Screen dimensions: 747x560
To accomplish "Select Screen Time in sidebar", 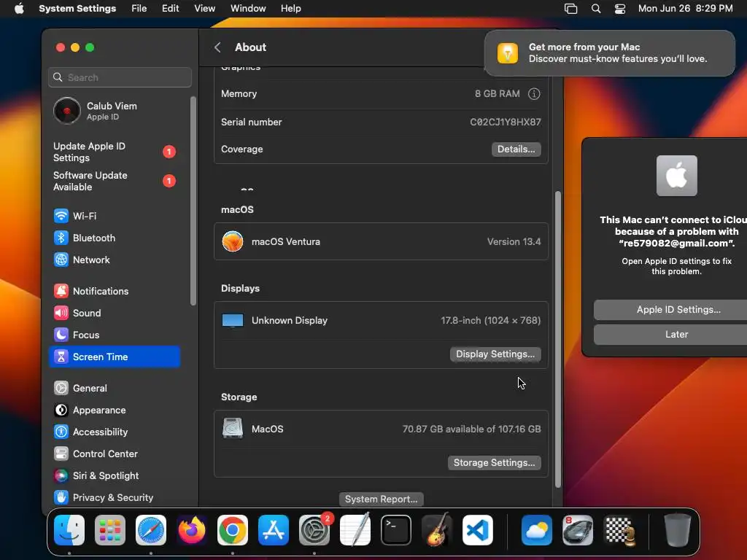I will coord(115,357).
